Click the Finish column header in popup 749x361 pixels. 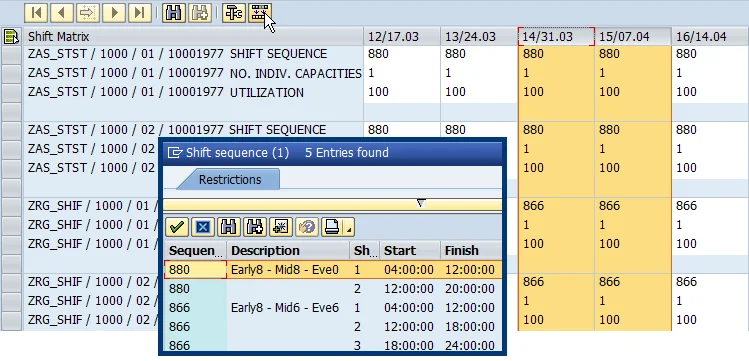coord(471,251)
